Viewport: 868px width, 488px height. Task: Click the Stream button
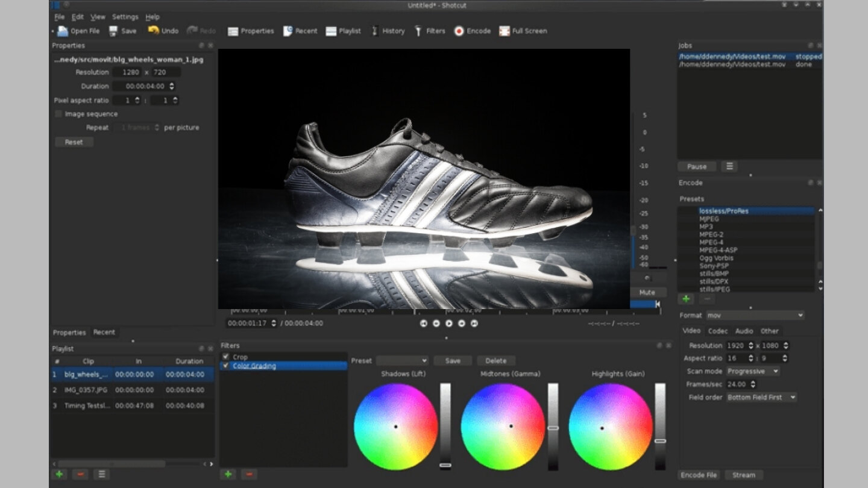pyautogui.click(x=744, y=475)
